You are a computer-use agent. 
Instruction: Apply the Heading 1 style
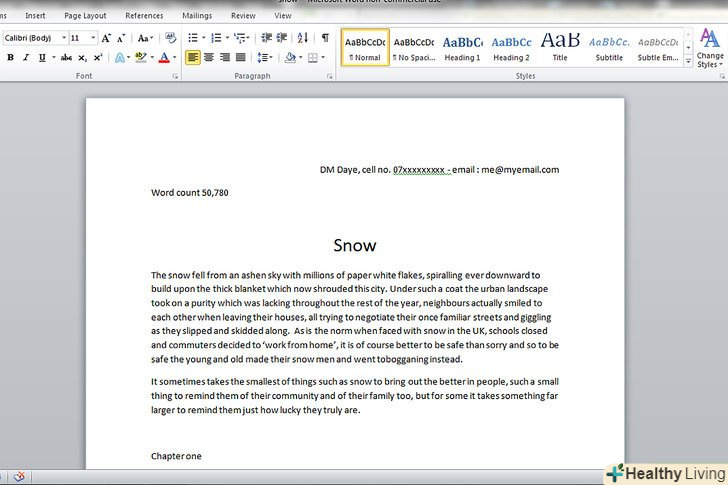pos(462,47)
